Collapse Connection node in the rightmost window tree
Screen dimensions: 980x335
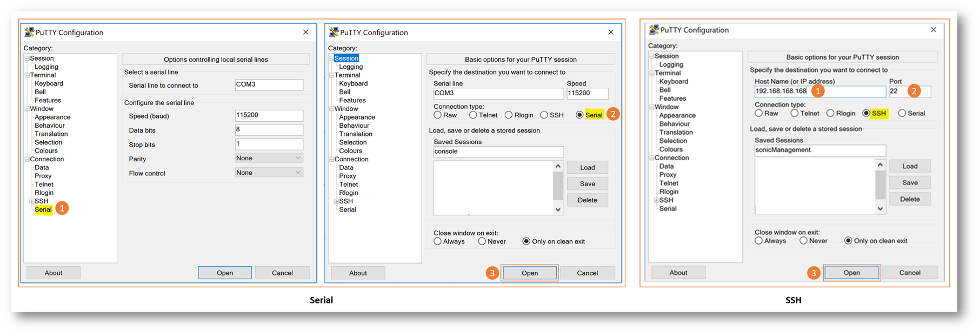tap(651, 158)
